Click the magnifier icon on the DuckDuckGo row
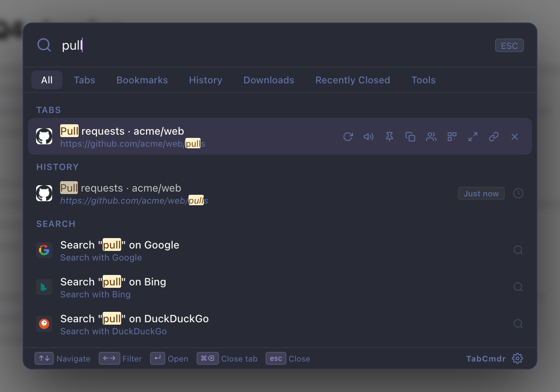Image resolution: width=560 pixels, height=392 pixels. tap(518, 324)
